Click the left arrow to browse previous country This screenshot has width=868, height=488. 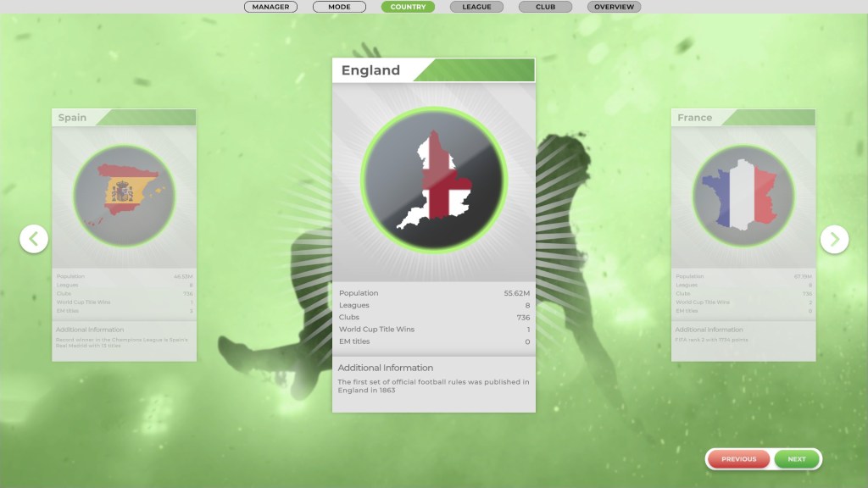click(34, 239)
